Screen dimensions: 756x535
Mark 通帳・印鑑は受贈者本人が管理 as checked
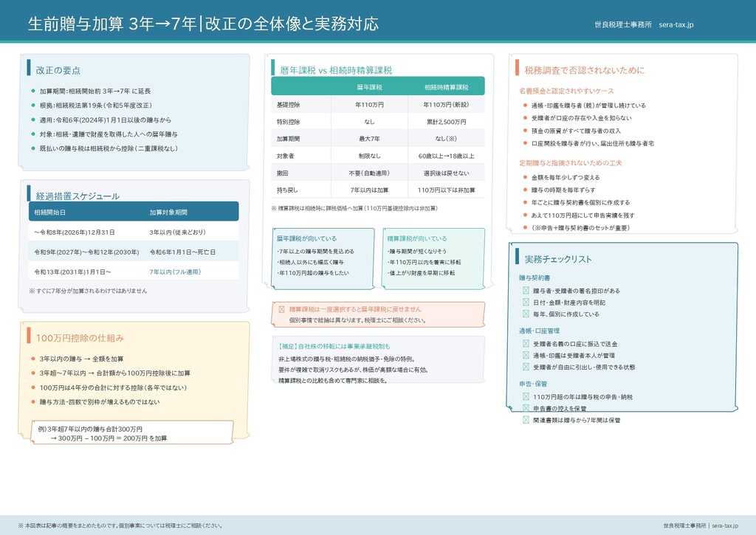[x=526, y=356]
